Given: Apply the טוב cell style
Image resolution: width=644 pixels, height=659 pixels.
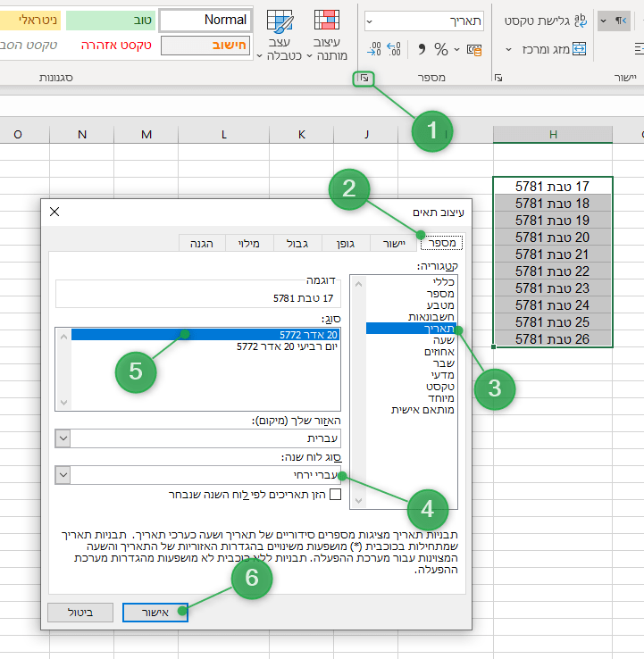Looking at the screenshot, I should coord(111,21).
